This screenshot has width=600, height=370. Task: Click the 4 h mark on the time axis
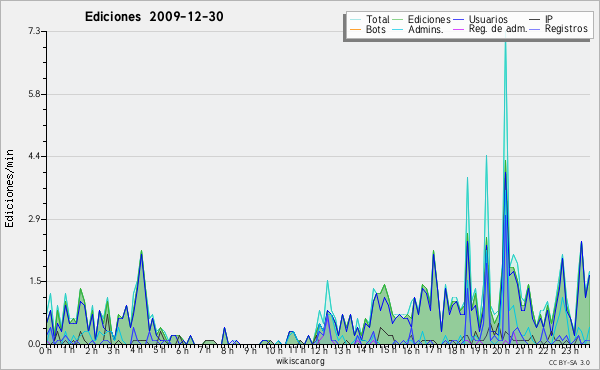pyautogui.click(x=136, y=350)
